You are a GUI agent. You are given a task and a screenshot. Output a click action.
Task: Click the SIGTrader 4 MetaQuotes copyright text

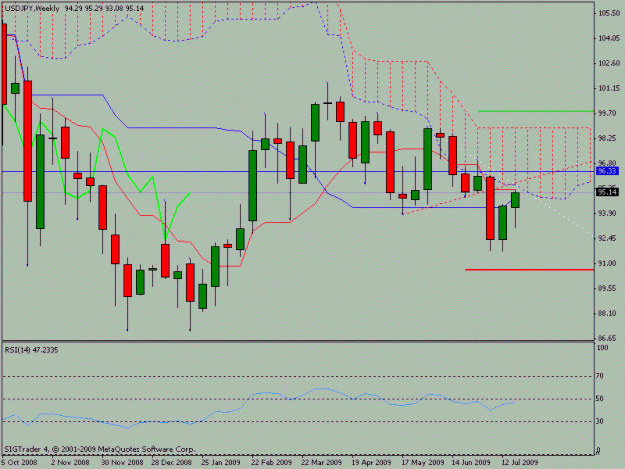pos(100,449)
